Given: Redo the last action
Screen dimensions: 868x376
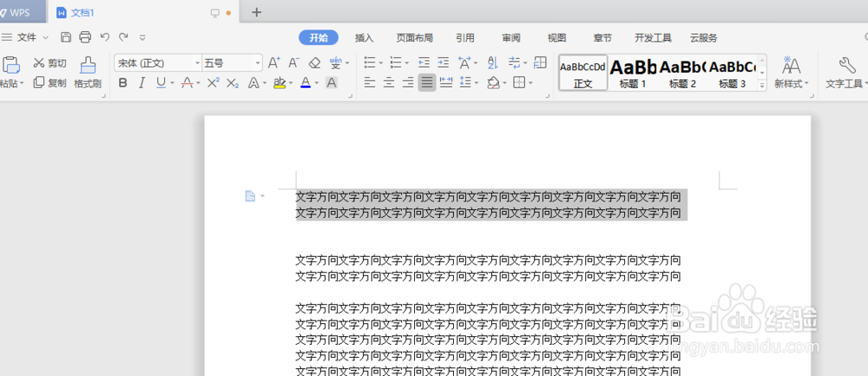Looking at the screenshot, I should 123,36.
